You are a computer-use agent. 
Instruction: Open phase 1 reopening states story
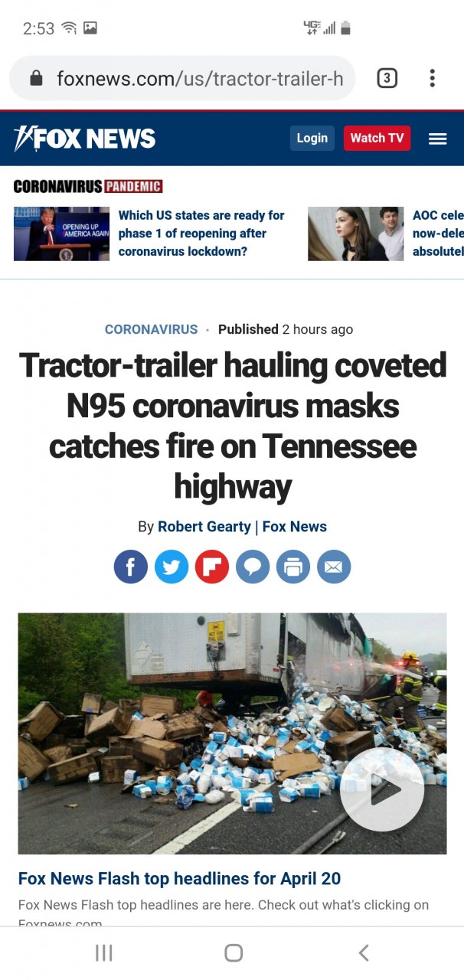coord(201,234)
